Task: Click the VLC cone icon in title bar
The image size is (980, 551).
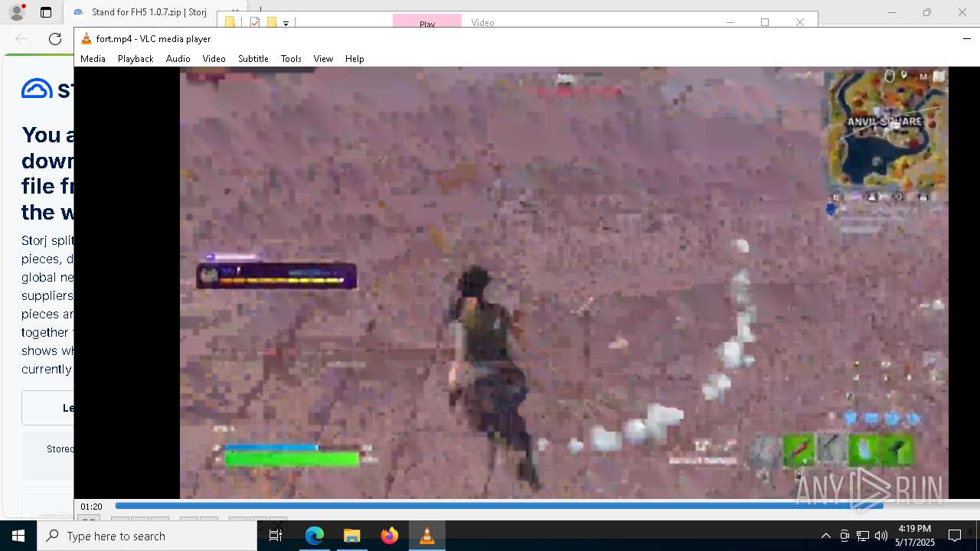Action: click(x=87, y=38)
